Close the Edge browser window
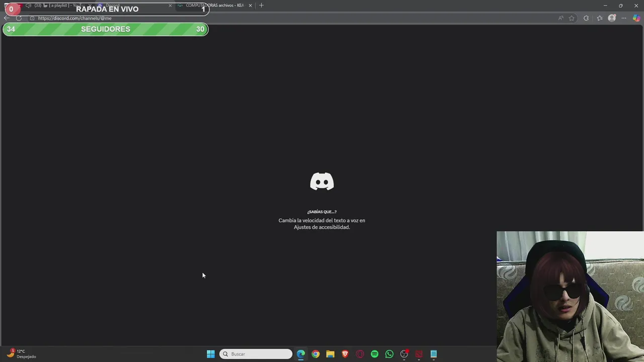Screen dimensions: 644x362 [x=636, y=6]
